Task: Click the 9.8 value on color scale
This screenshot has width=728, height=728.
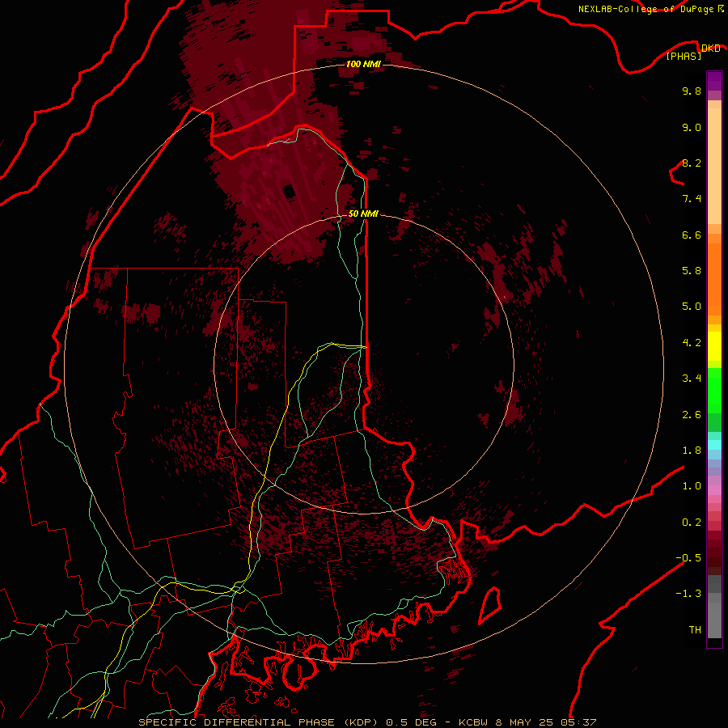Action: 692,91
